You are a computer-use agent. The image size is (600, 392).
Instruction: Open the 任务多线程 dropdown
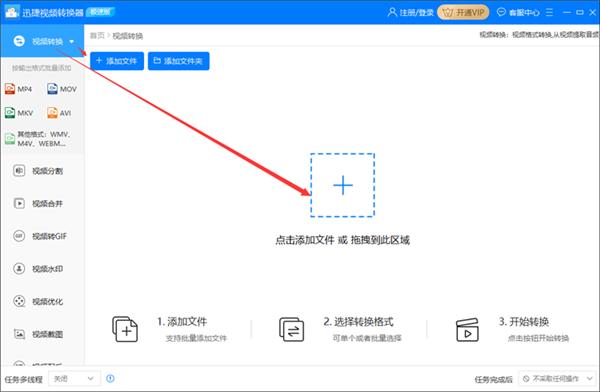[74, 379]
